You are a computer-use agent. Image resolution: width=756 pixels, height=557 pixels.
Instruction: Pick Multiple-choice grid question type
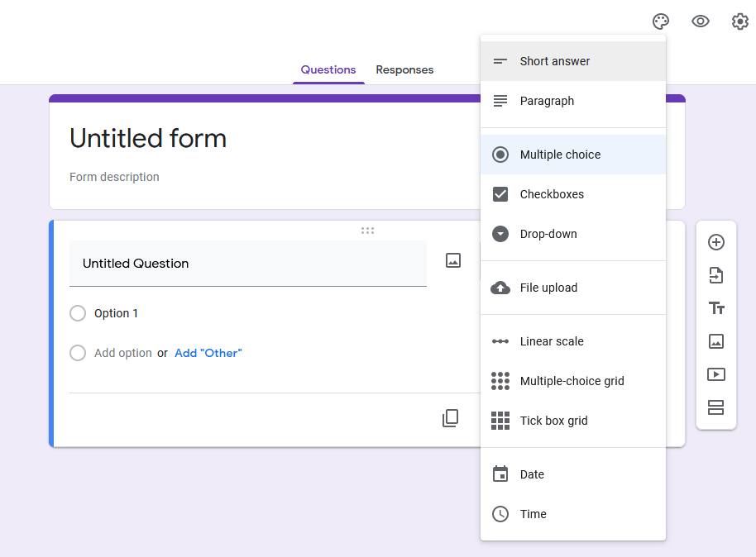coord(573,381)
